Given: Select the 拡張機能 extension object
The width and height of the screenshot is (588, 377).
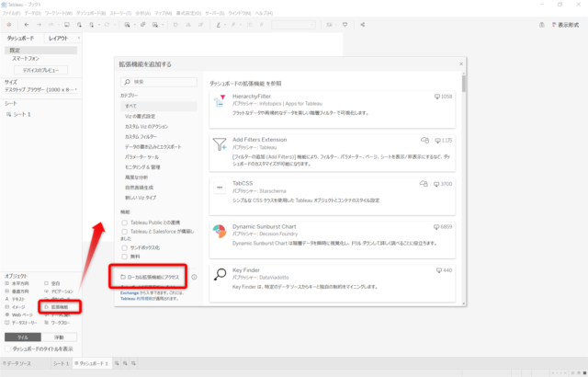Looking at the screenshot, I should [56, 307].
